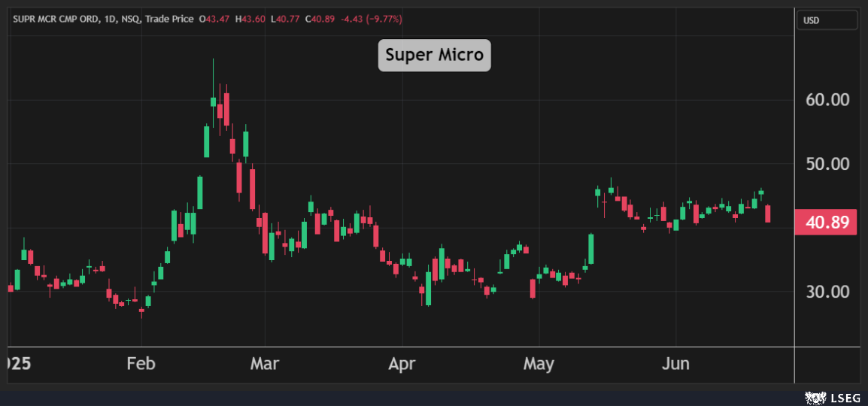The image size is (868, 406).
Task: Click the NSQ exchange label
Action: (x=130, y=18)
